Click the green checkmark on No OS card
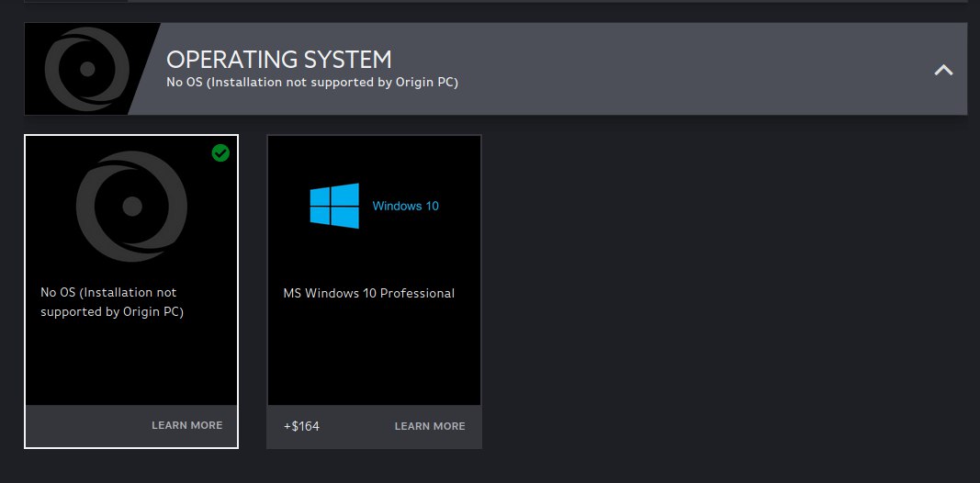Screen dimensions: 980x483 click(x=220, y=152)
